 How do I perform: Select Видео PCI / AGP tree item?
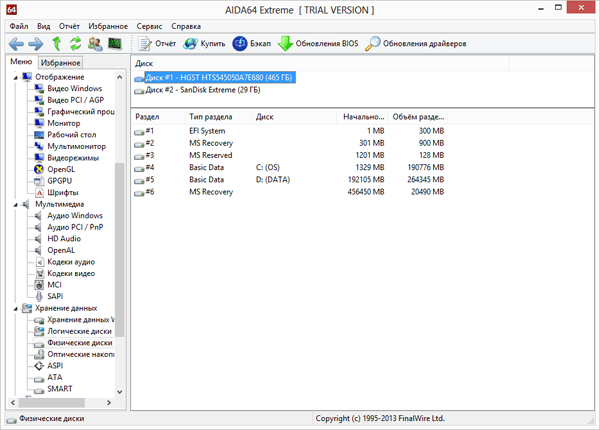(75, 100)
